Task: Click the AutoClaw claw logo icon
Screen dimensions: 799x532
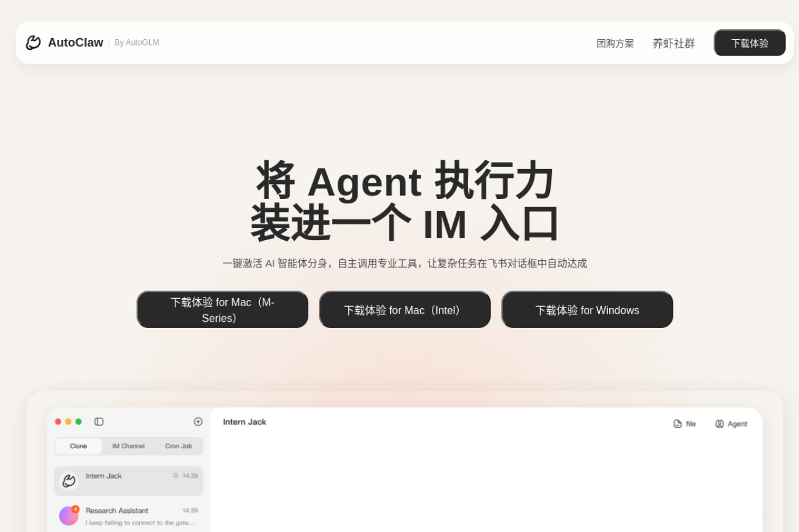Action: [x=33, y=42]
